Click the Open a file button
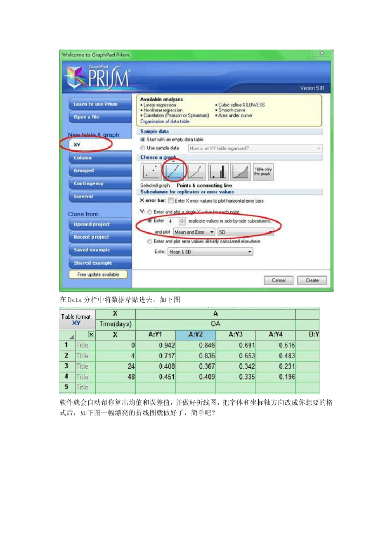Screen dimensions: 392x555 [100, 117]
